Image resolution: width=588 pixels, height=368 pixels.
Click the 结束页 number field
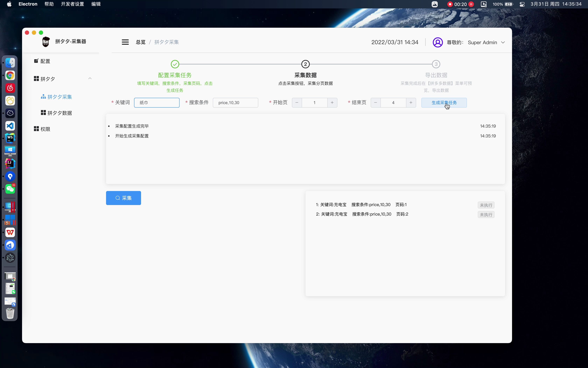(393, 103)
